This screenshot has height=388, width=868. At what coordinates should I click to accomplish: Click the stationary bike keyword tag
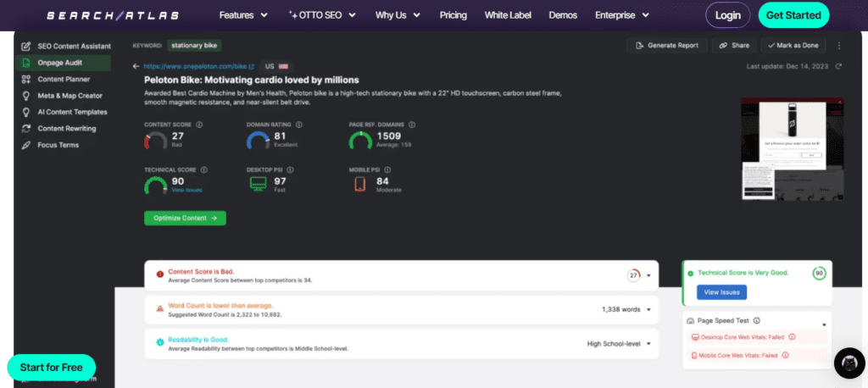pos(194,46)
